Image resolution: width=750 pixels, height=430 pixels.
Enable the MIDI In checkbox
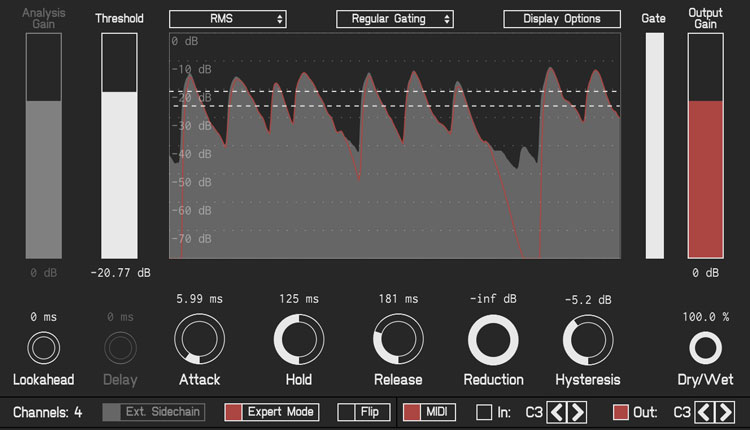pos(484,412)
